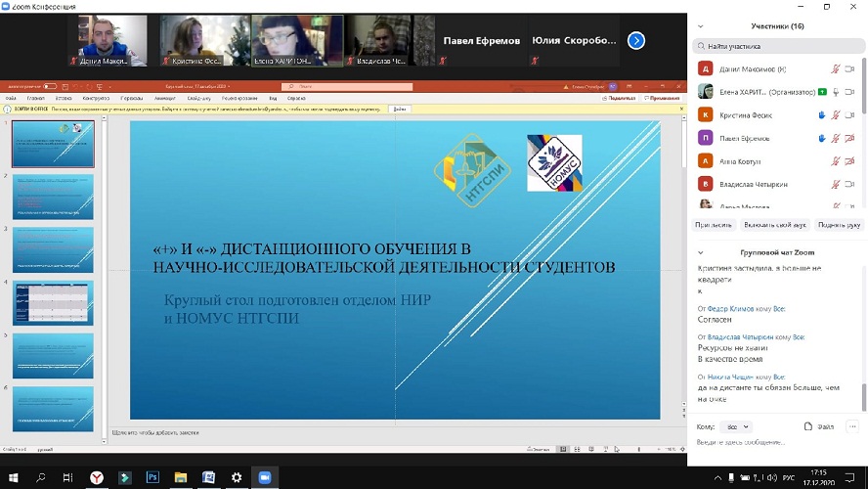Open Word from the taskbar

[x=208, y=477]
